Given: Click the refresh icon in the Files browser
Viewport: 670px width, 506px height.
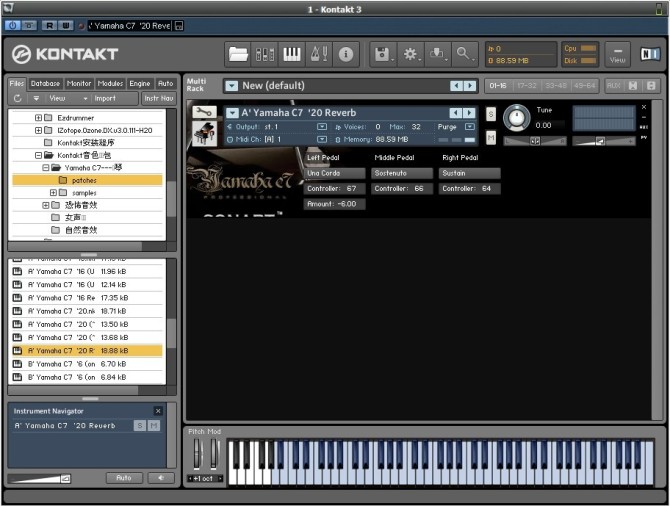Looking at the screenshot, I should 18,98.
